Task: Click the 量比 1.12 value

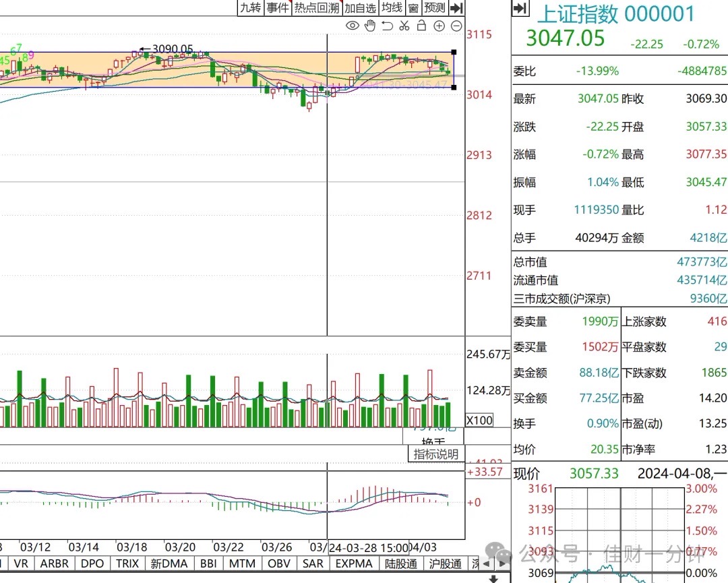Action: 716,210
